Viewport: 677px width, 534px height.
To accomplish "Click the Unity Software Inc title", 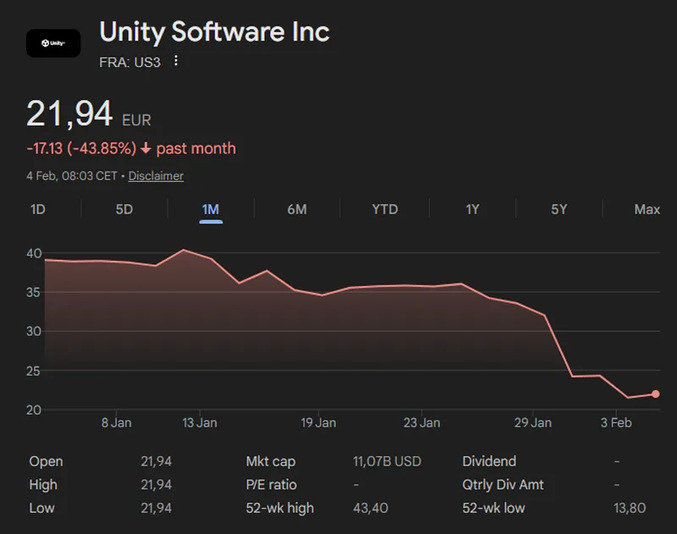I will (x=214, y=31).
